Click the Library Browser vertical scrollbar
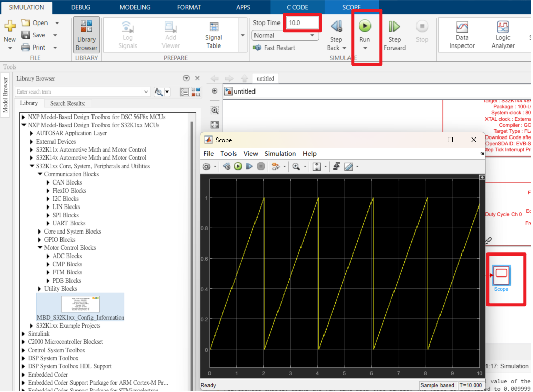The height and width of the screenshot is (392, 533). click(192, 230)
